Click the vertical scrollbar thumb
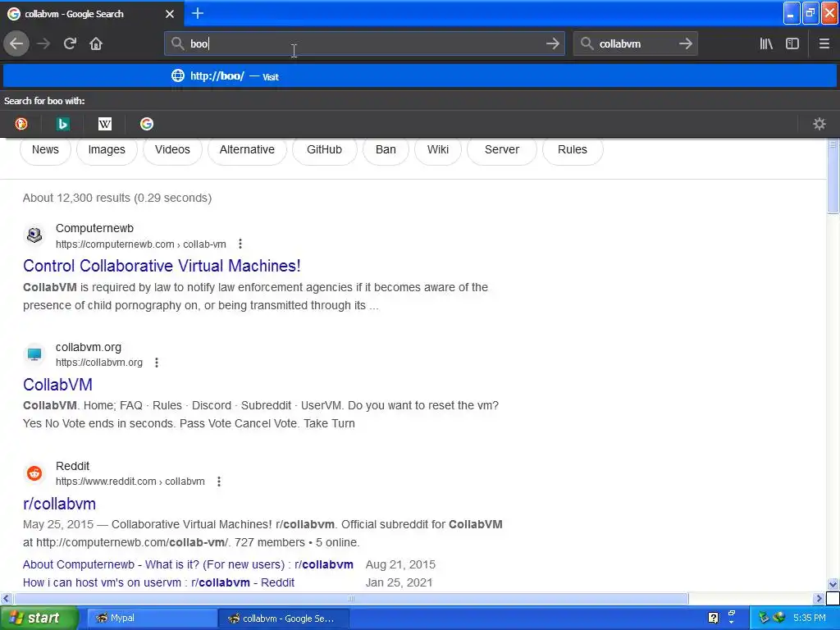840x630 pixels. pyautogui.click(x=833, y=177)
